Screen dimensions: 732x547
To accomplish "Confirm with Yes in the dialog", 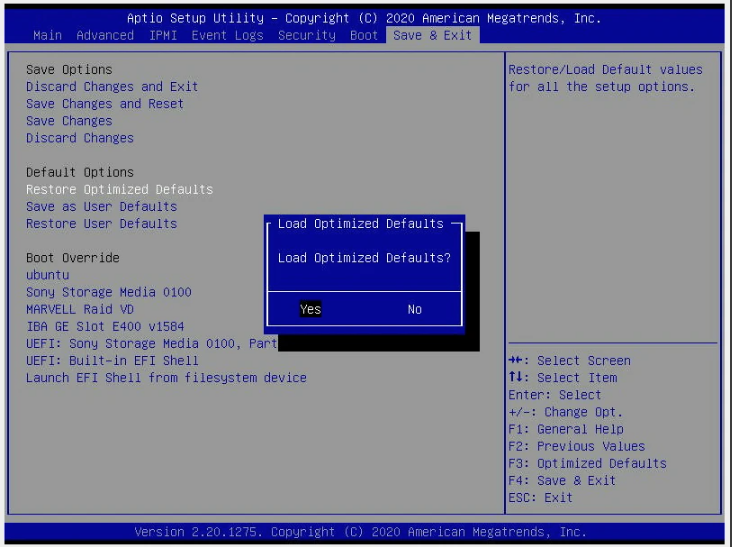I will [310, 309].
